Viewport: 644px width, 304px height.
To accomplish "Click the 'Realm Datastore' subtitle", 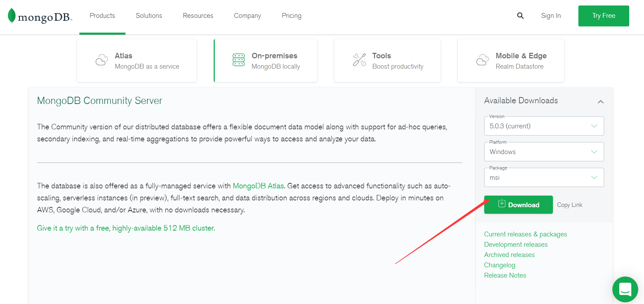I will 520,67.
